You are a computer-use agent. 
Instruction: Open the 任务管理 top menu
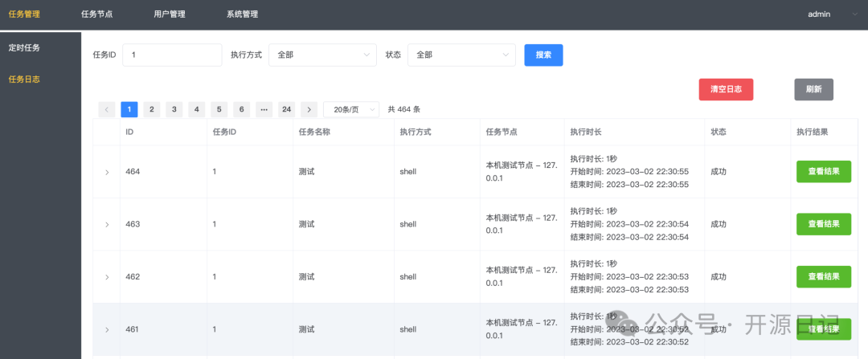24,14
